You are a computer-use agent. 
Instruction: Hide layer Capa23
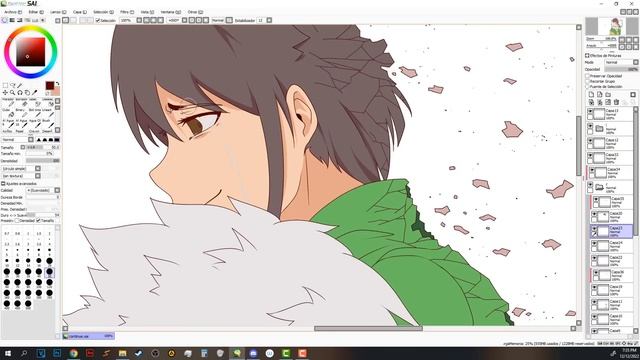[594, 229]
